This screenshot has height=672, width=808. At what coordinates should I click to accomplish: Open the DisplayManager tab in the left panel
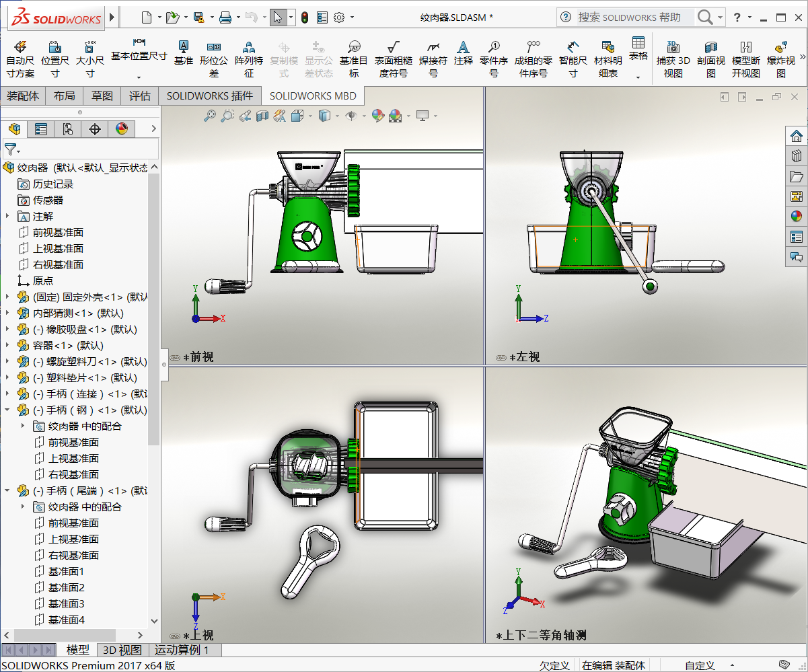[x=122, y=129]
